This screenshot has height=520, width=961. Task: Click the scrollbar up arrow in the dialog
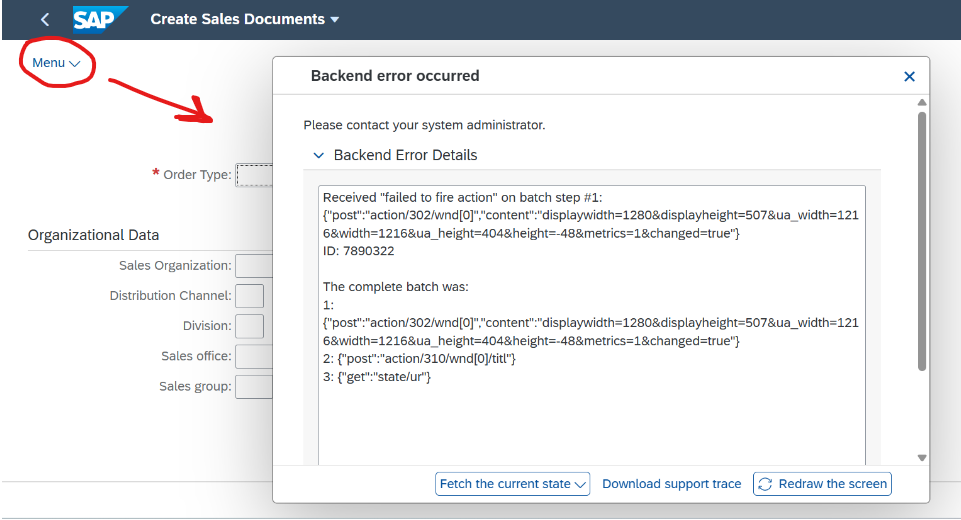point(922,102)
